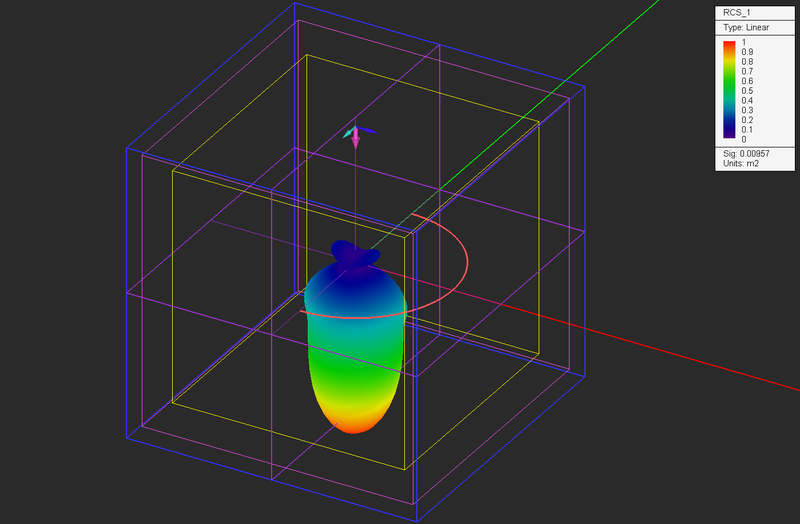Click the Units: m2 label
Viewport: 800px width, 524px height.
pos(741,164)
